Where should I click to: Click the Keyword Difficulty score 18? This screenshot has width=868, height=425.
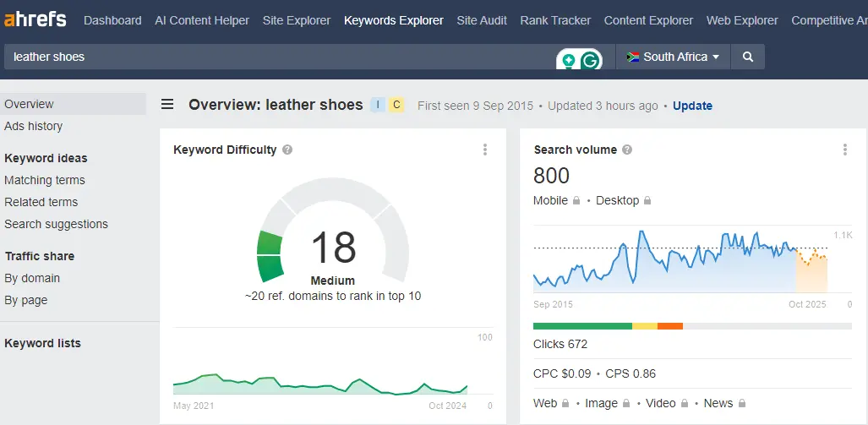tap(333, 248)
